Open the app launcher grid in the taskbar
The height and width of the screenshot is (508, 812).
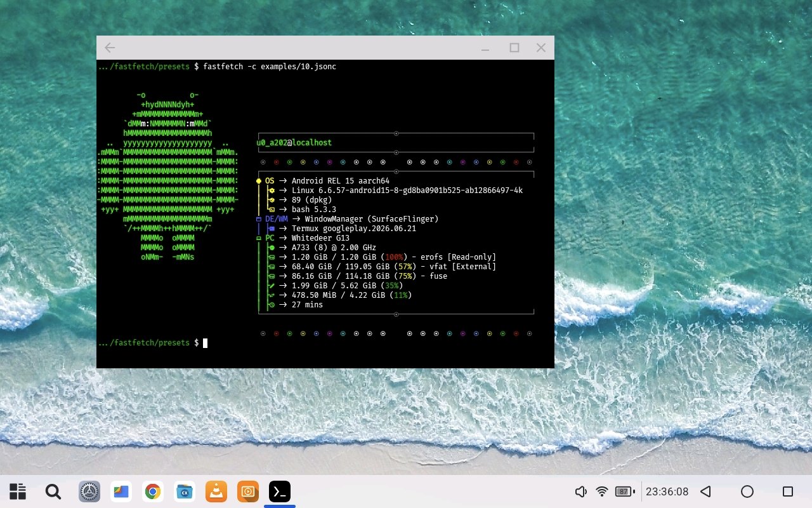point(18,491)
